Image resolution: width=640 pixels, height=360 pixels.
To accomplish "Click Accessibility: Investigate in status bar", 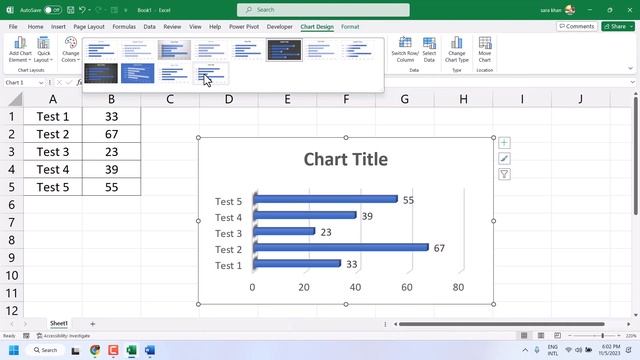I will [x=63, y=336].
